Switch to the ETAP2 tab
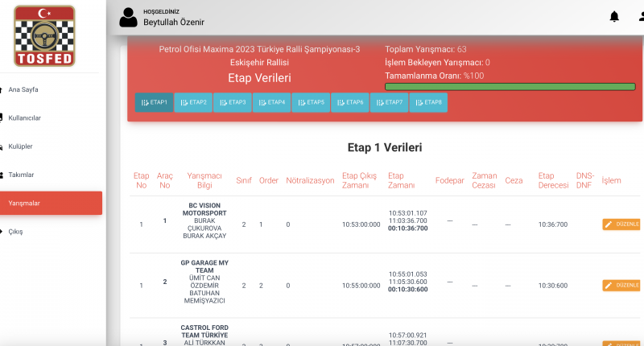The width and height of the screenshot is (644, 346). pos(193,102)
